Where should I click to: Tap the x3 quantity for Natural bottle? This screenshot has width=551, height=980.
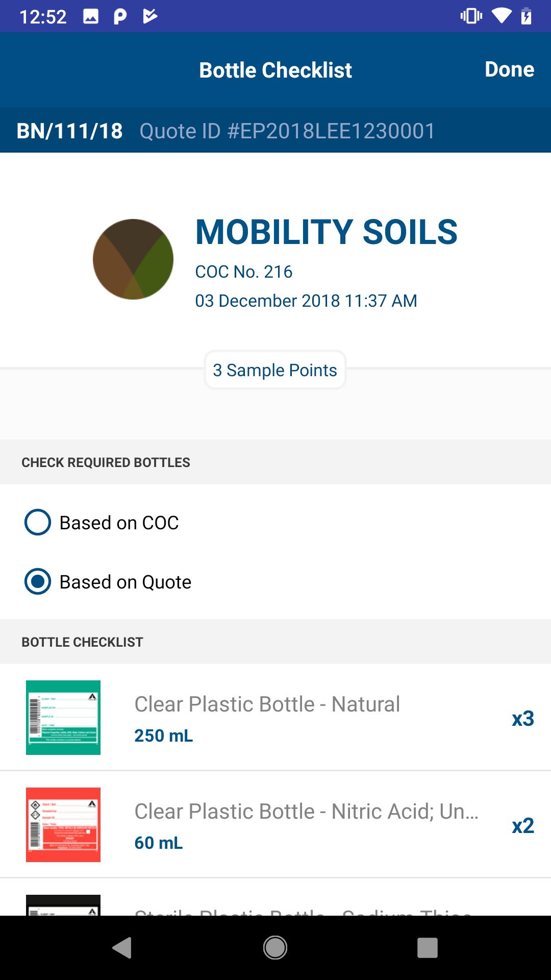click(x=523, y=719)
